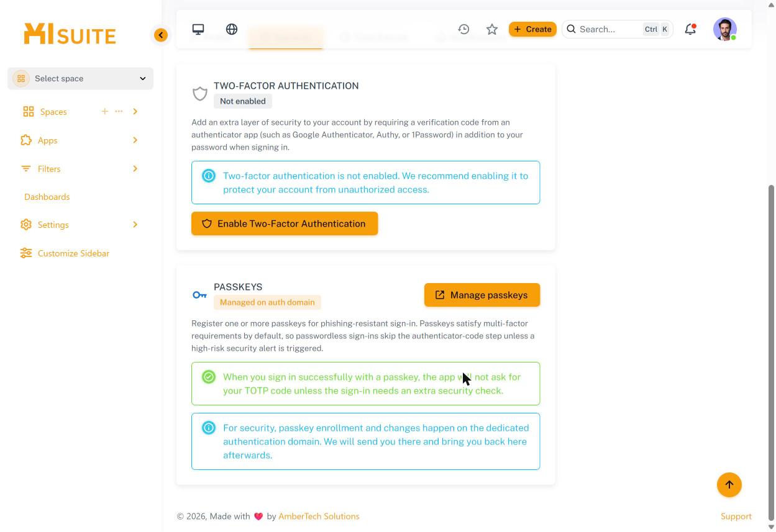Focus the Search input field
The image size is (776, 532).
[x=618, y=29]
